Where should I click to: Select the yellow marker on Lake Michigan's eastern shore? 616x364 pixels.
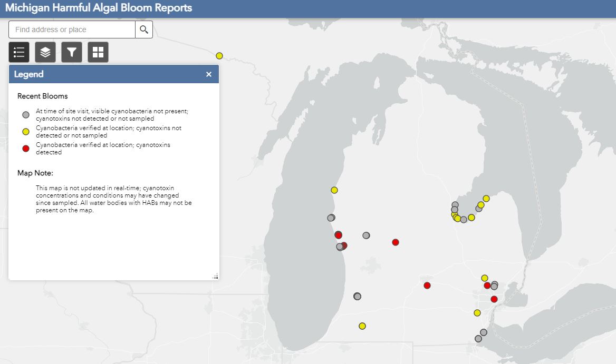334,190
